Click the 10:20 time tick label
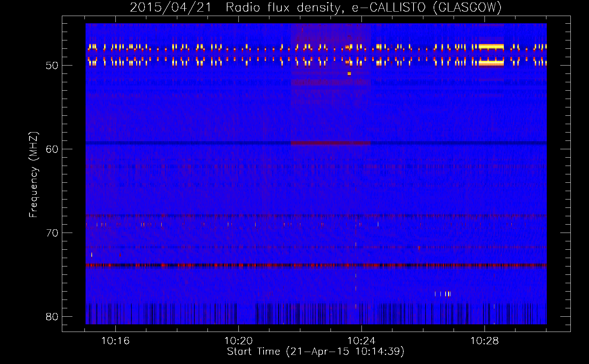 pyautogui.click(x=238, y=341)
